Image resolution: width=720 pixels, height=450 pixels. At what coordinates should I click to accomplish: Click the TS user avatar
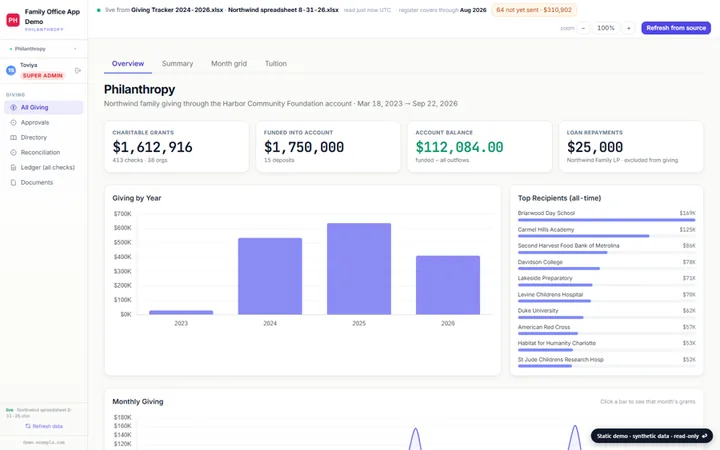pos(11,70)
